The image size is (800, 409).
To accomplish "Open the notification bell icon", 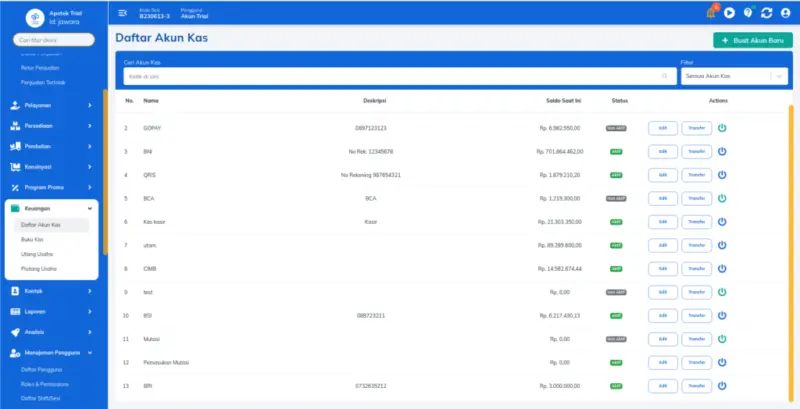I will tap(712, 13).
